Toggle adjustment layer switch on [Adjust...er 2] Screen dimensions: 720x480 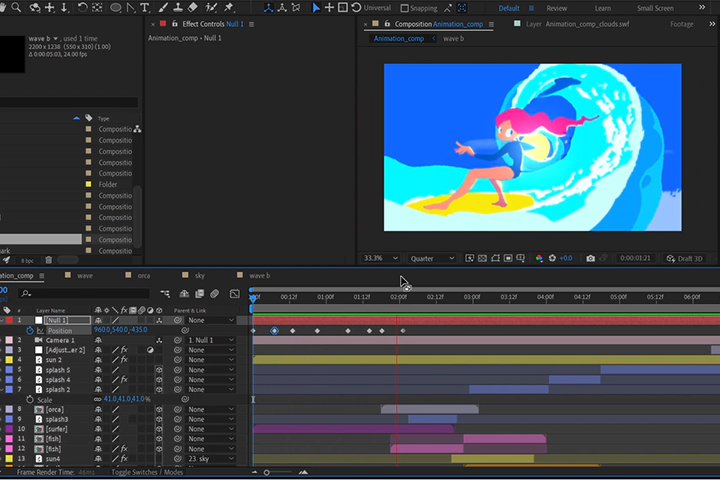150,350
